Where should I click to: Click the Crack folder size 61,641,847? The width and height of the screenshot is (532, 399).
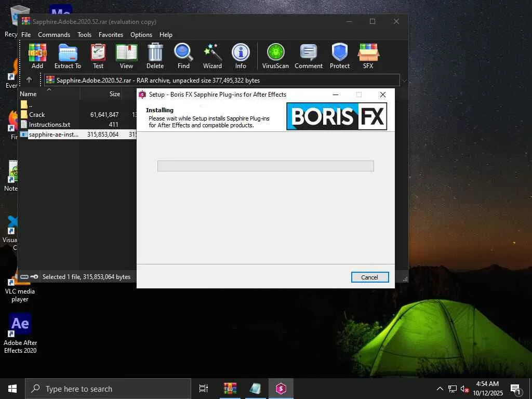coord(104,115)
